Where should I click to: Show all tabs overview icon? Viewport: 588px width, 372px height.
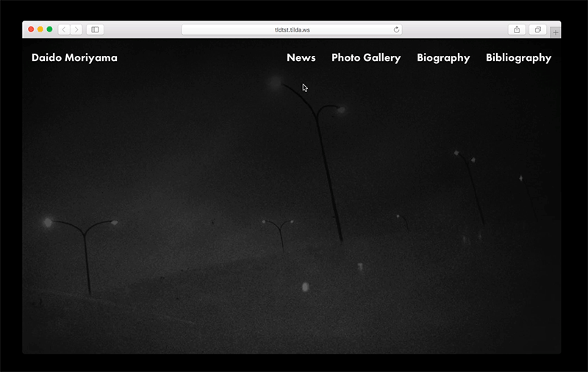[538, 29]
